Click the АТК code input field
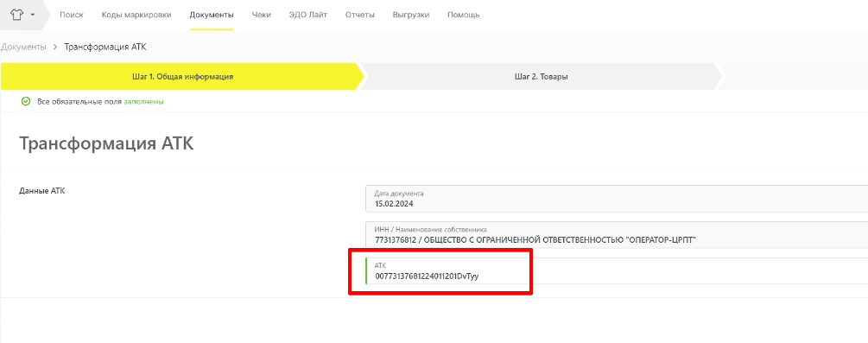This screenshot has height=343, width=868. coord(616,271)
